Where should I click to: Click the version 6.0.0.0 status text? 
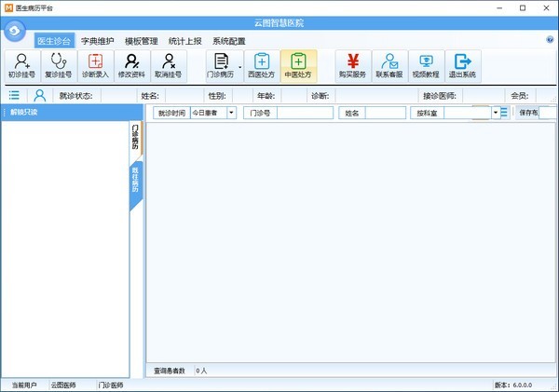click(513, 385)
